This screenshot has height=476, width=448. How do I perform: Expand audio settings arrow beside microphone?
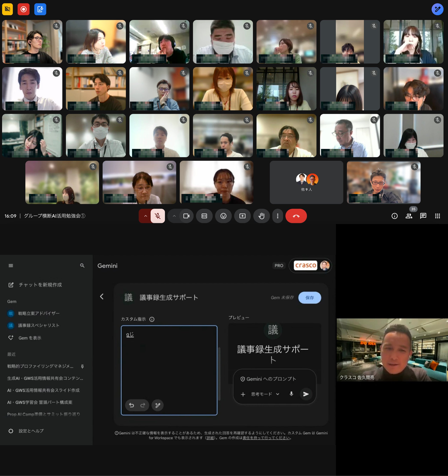(145, 216)
